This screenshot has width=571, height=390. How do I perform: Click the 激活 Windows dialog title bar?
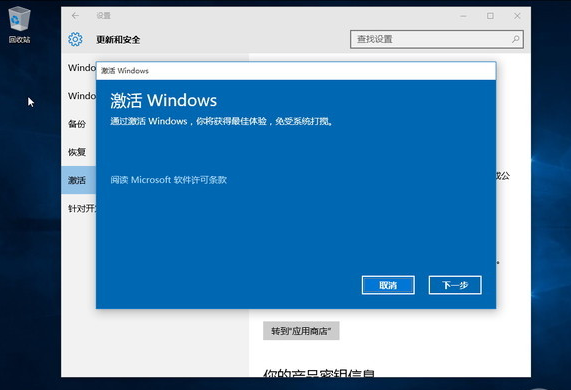click(296, 71)
